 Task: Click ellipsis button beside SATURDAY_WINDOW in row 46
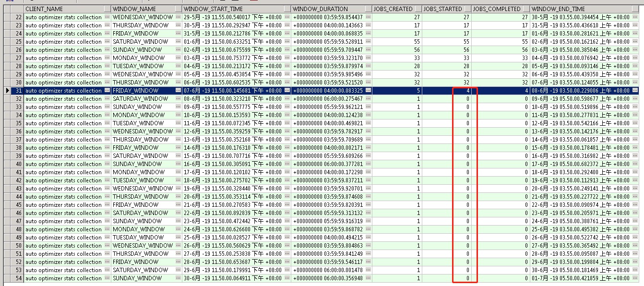click(178, 213)
